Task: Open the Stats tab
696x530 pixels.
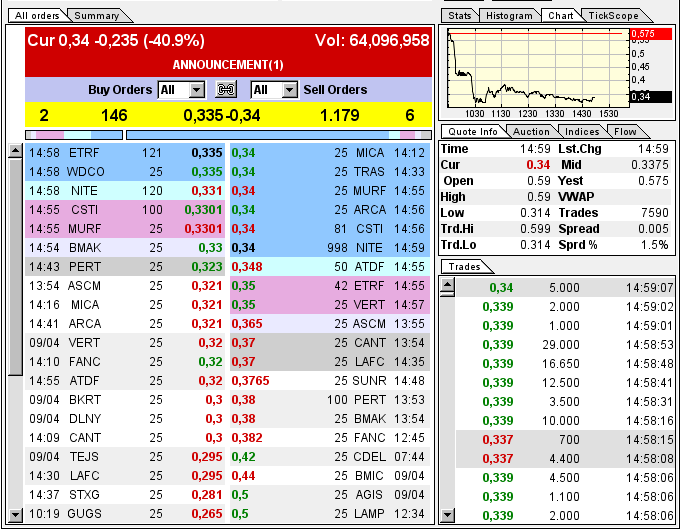Action: click(459, 16)
